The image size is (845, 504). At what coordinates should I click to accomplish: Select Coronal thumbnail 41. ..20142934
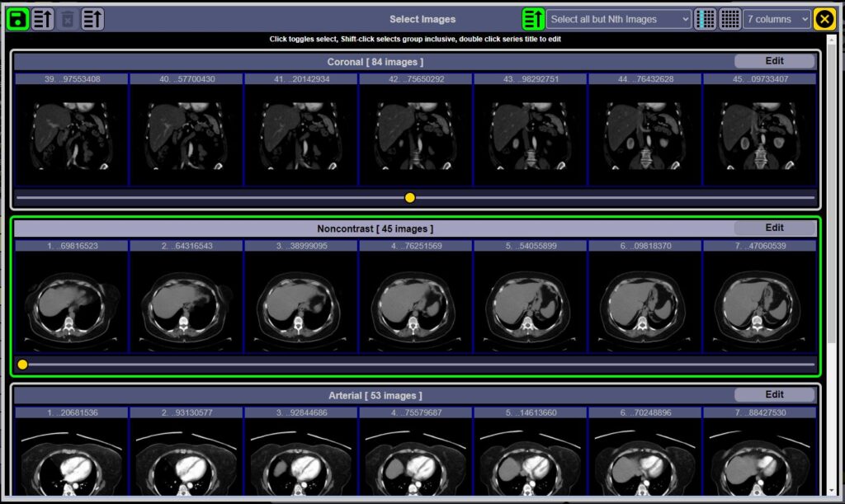point(301,130)
